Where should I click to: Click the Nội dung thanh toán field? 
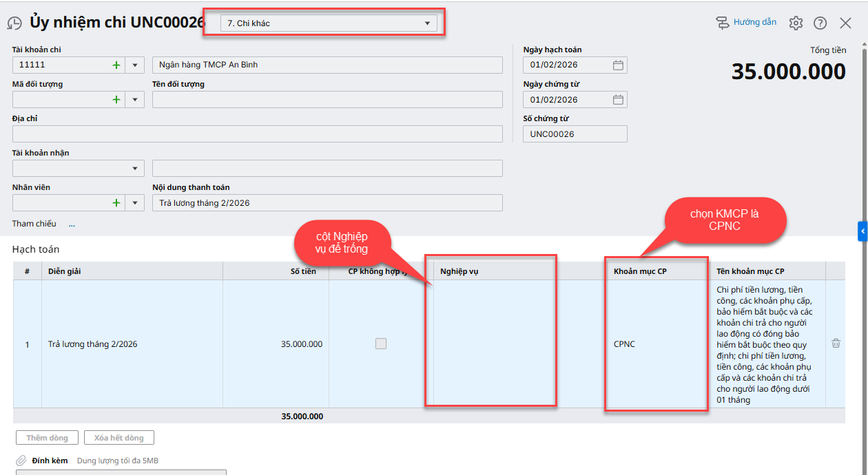point(327,202)
